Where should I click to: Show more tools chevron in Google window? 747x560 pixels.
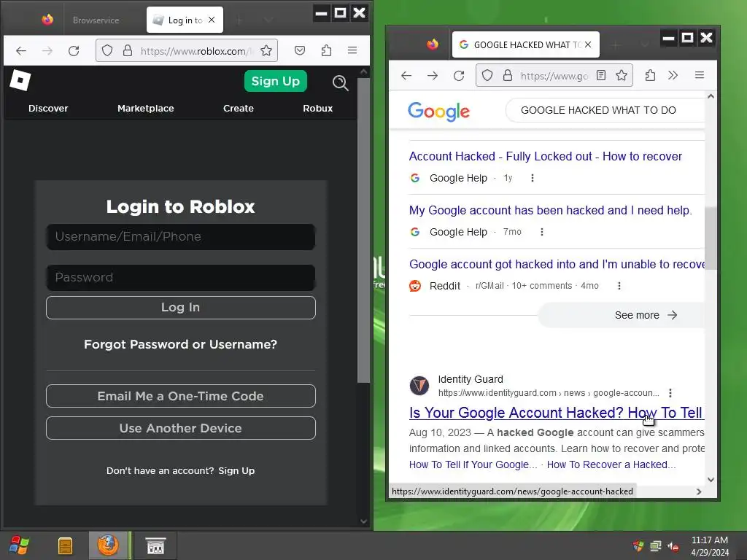(x=673, y=75)
